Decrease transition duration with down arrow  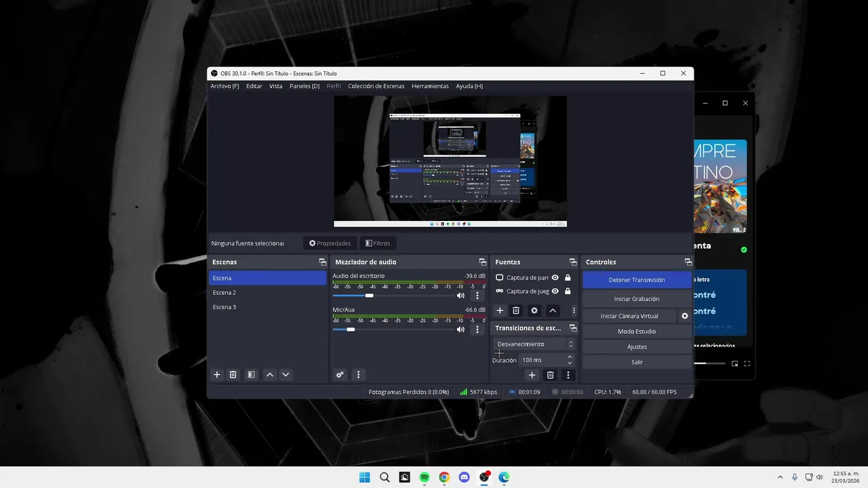point(570,363)
